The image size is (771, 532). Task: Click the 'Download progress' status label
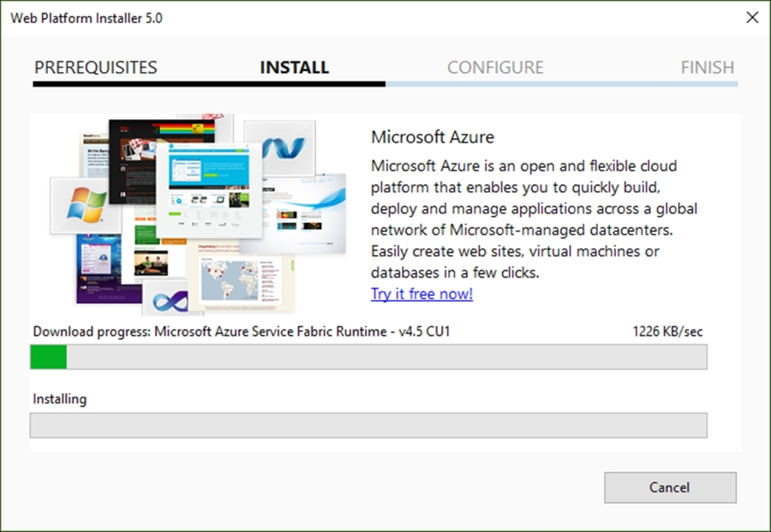click(x=242, y=332)
